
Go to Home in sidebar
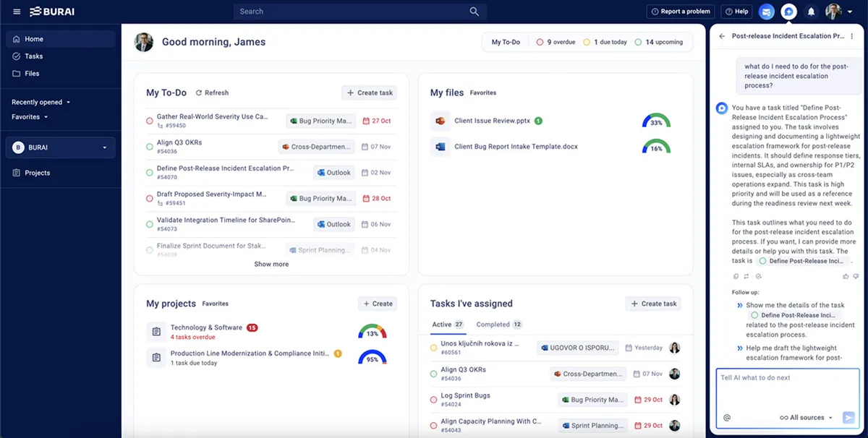[61, 39]
